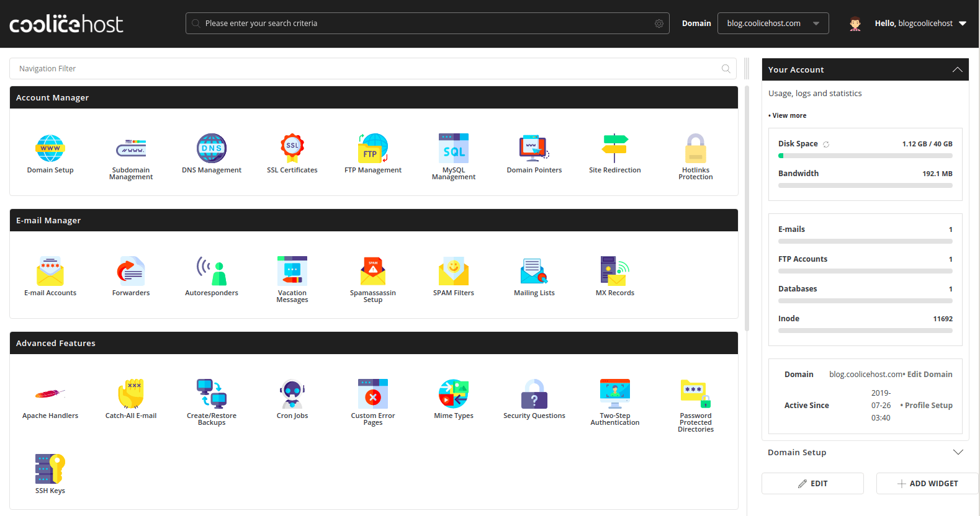Expand the Domain Setup widget
The height and width of the screenshot is (516, 980).
click(958, 452)
